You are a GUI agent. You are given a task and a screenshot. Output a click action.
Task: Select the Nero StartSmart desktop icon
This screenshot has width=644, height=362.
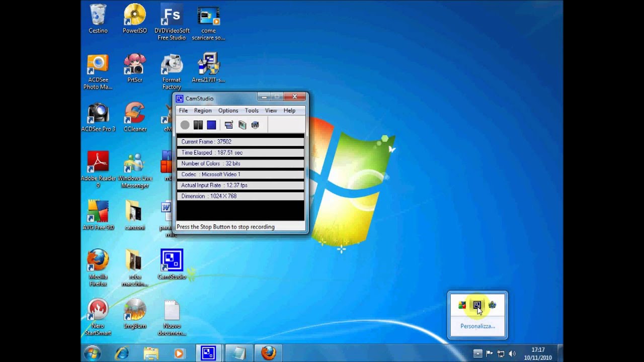coord(98,318)
